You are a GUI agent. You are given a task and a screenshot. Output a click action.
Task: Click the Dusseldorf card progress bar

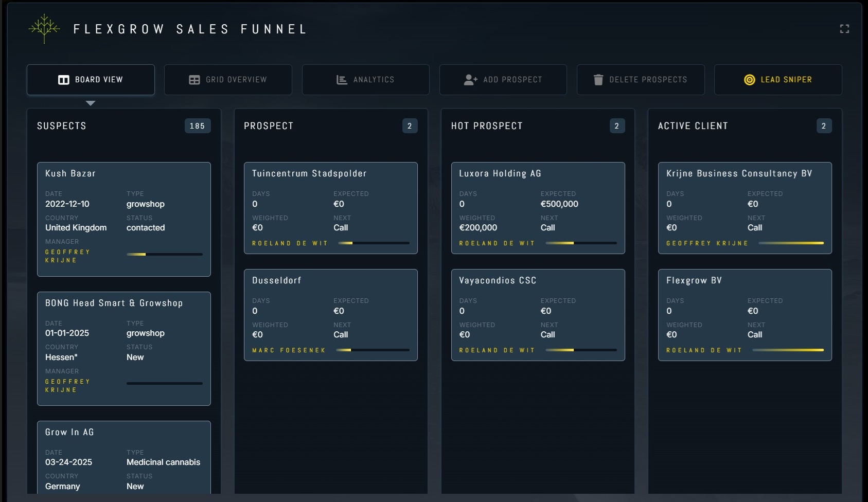[x=373, y=350]
